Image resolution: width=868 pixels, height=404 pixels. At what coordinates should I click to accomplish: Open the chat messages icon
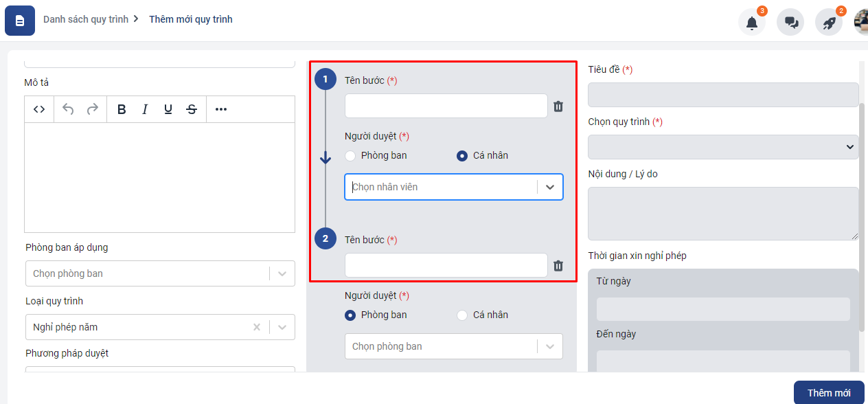click(x=791, y=23)
